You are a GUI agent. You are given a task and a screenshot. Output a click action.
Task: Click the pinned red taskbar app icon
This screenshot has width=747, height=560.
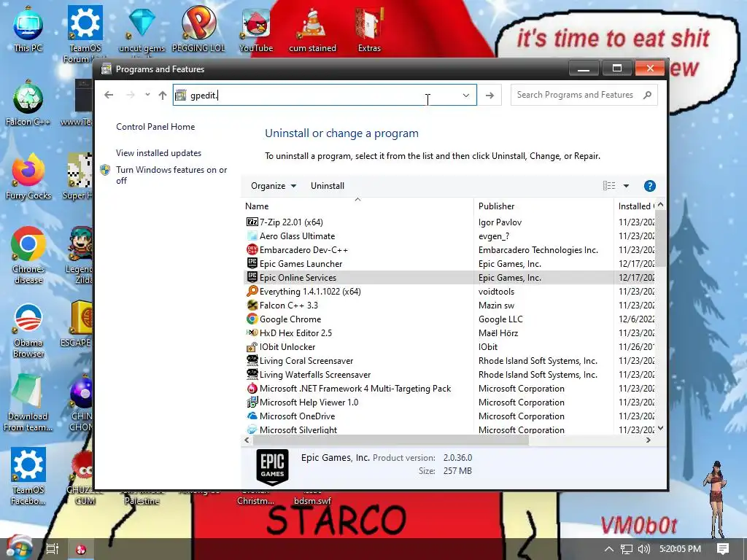pos(81,549)
